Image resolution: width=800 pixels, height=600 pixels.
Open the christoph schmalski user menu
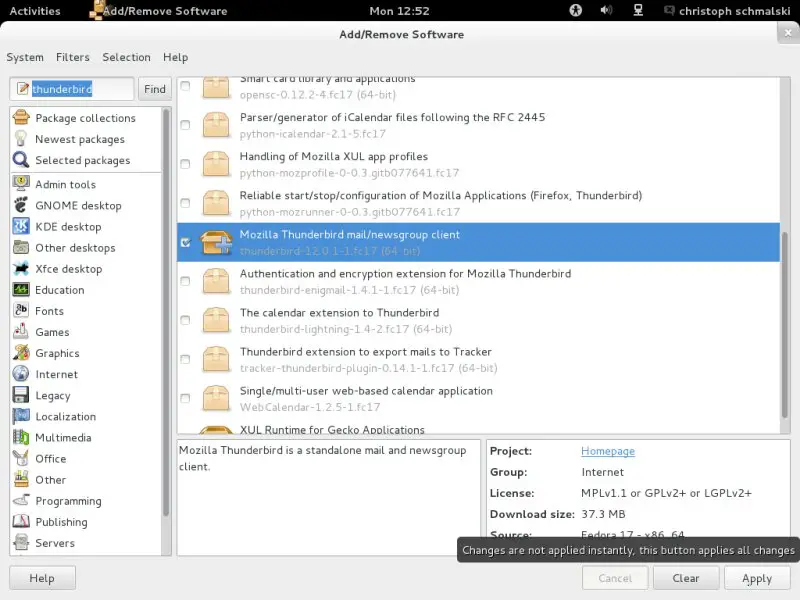tap(728, 11)
